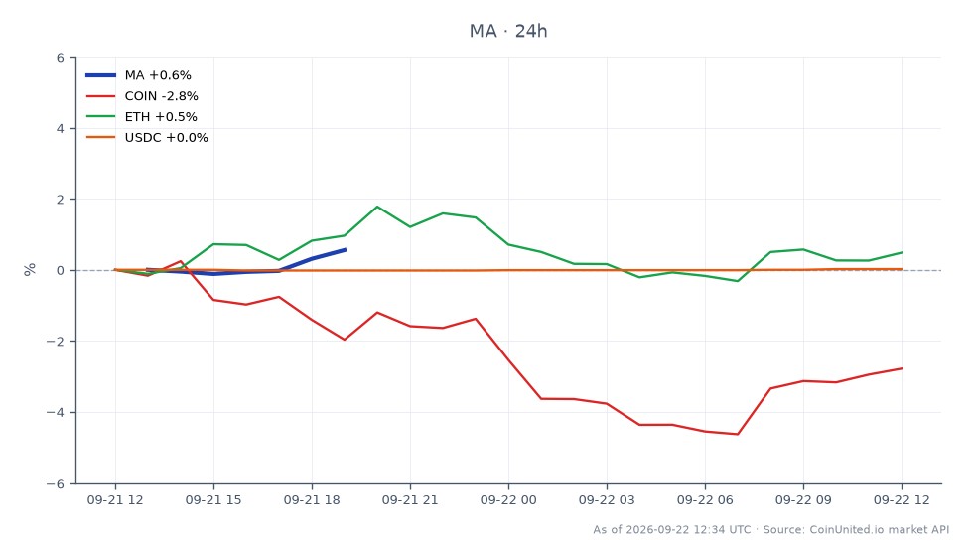Click the As of 2026-09-22 12:34 UTC timestamp

point(671,530)
